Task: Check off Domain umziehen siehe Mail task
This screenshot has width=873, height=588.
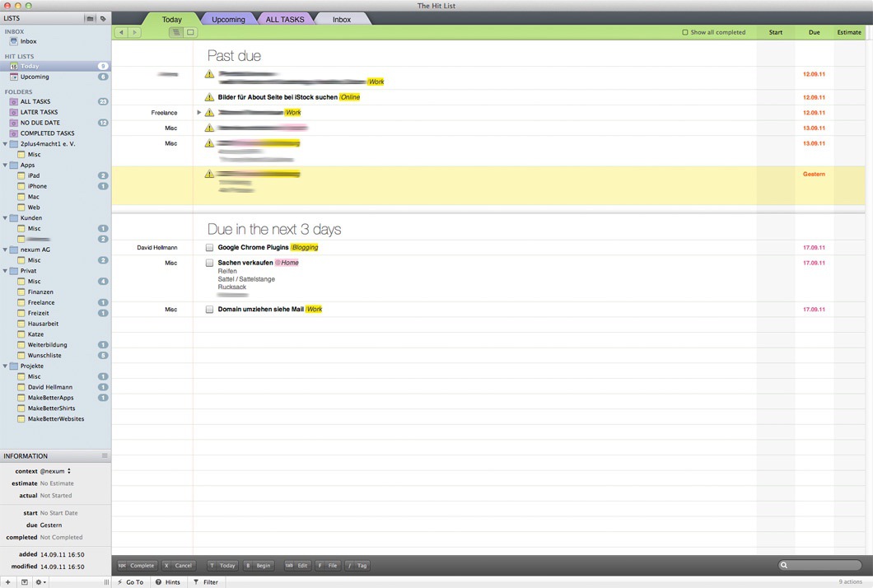Action: (x=209, y=309)
